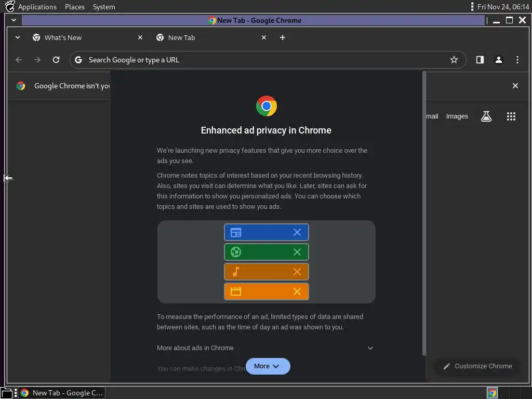Expand the tab search dropdown arrow
This screenshot has height=399, width=532.
[x=18, y=37]
